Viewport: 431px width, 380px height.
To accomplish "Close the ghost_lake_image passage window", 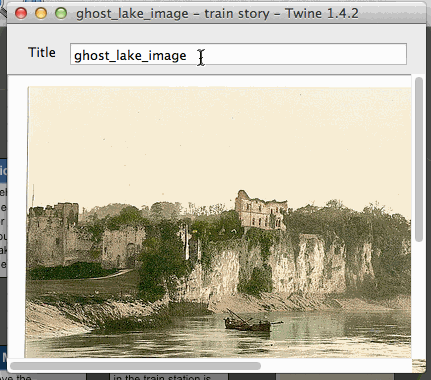I will tap(21, 13).
